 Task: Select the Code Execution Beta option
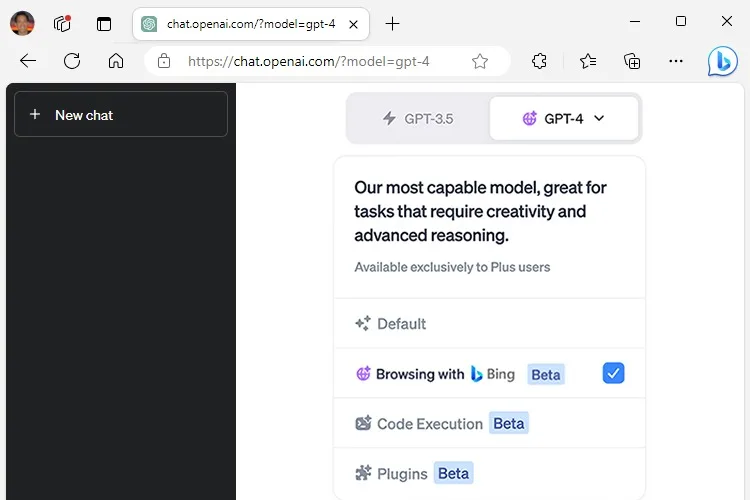click(489, 423)
